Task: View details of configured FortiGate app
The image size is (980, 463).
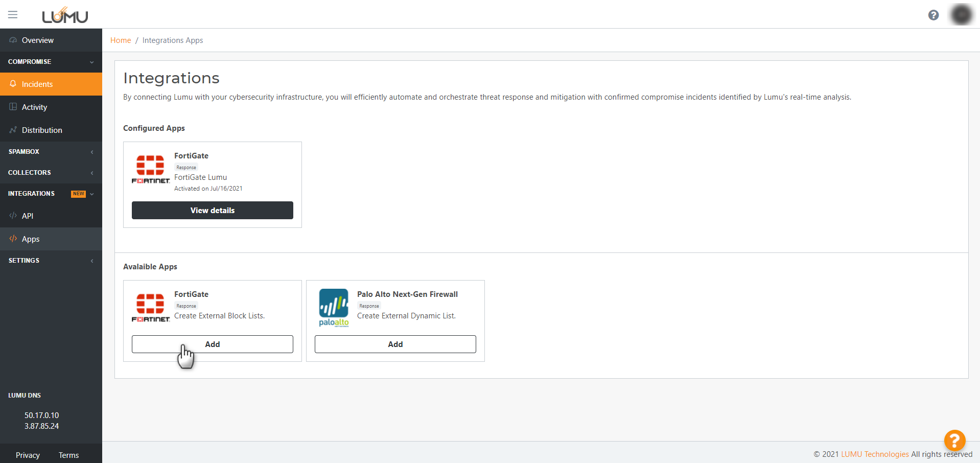Action: (212, 211)
